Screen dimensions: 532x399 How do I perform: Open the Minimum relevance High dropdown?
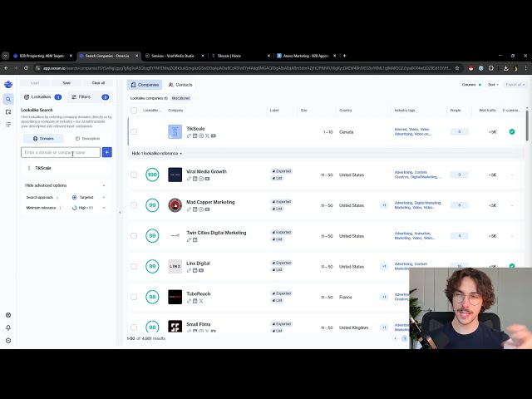click(x=89, y=208)
